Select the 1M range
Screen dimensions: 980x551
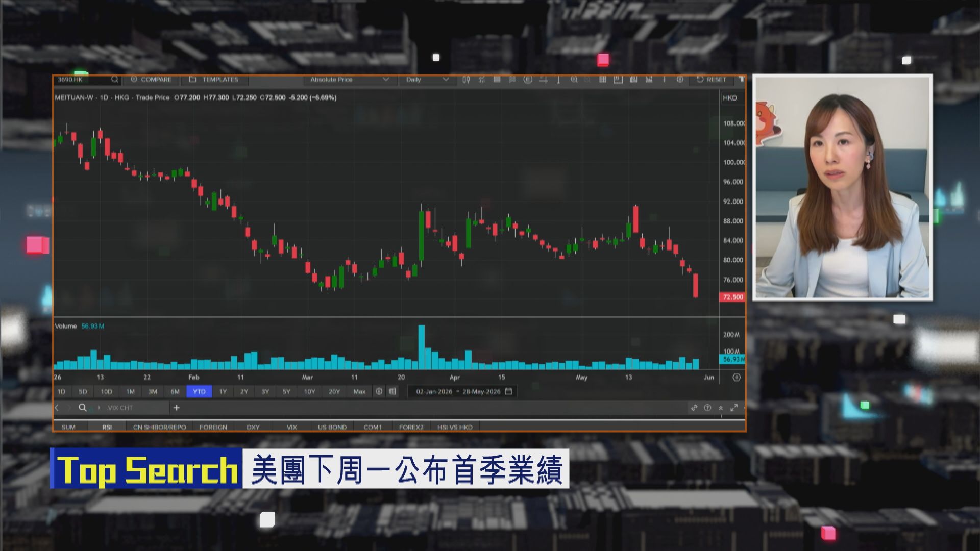tap(130, 392)
